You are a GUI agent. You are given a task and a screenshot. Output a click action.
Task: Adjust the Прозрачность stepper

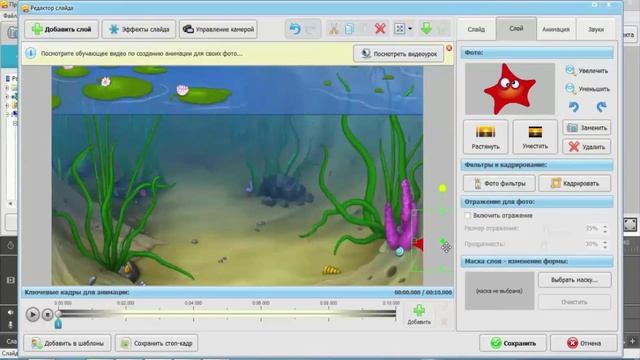click(x=605, y=244)
